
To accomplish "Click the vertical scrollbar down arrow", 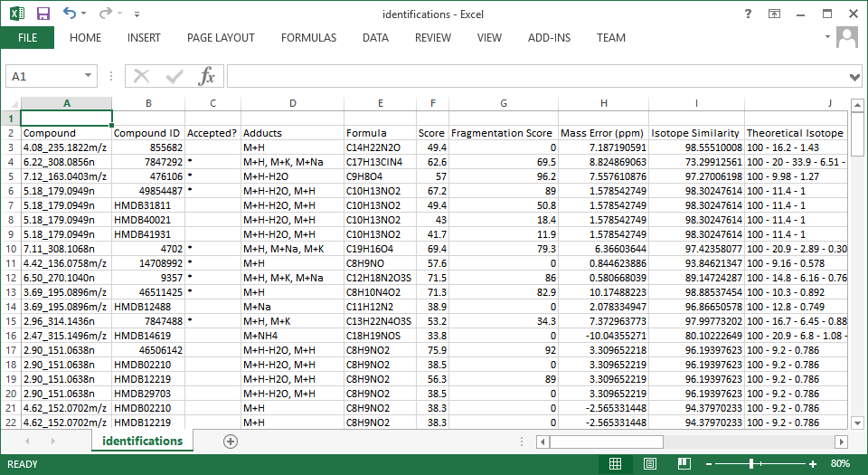I will (x=857, y=423).
